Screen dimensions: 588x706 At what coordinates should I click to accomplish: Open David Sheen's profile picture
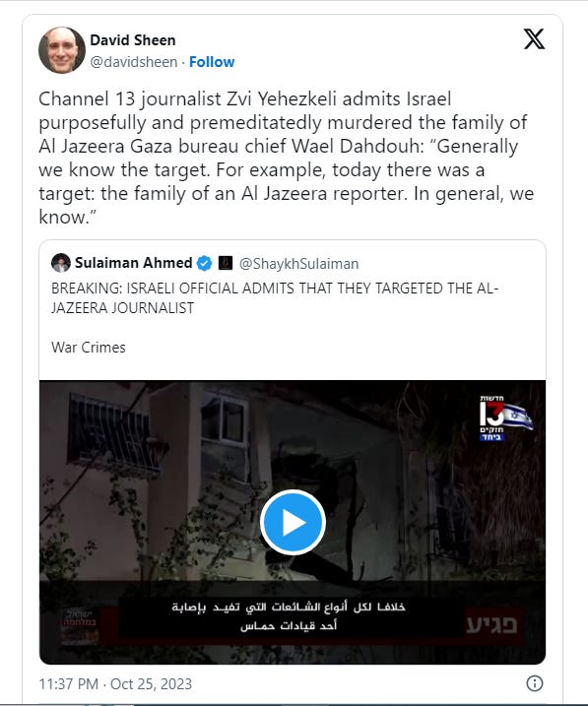click(x=62, y=50)
